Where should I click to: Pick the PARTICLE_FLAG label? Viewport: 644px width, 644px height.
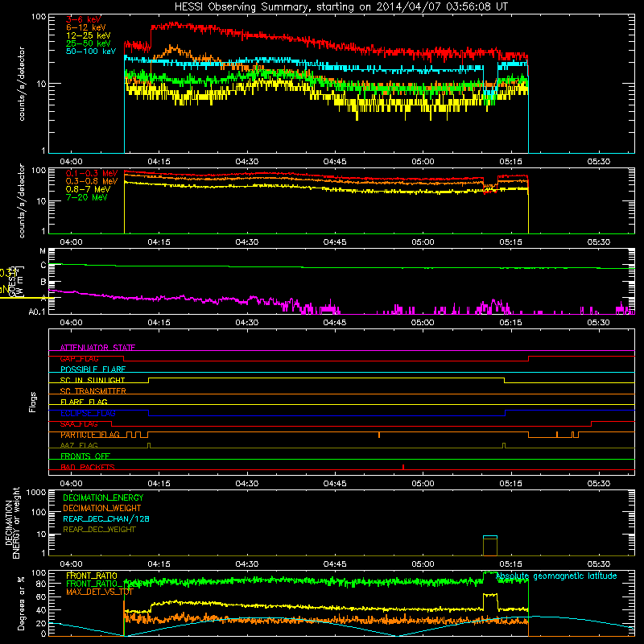(x=90, y=435)
